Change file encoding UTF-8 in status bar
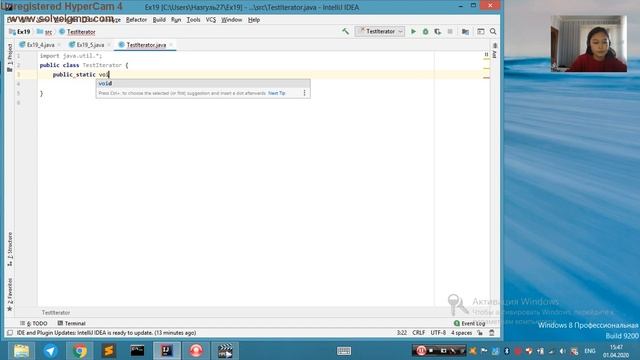Viewport: 640px width, 360px height. coord(438,333)
